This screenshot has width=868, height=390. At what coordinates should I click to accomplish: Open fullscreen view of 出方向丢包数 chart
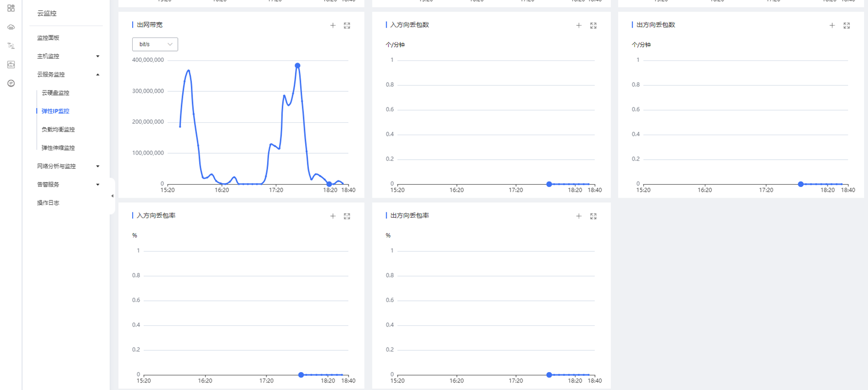click(x=847, y=26)
